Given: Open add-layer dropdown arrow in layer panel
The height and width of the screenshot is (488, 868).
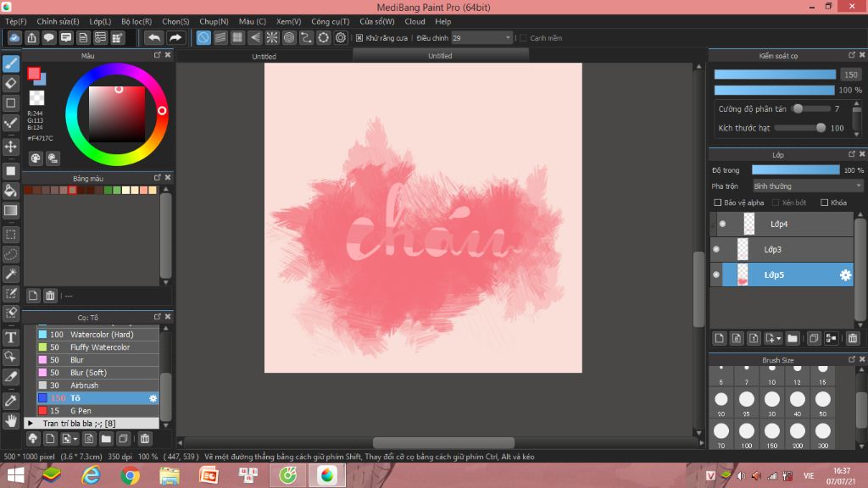Looking at the screenshot, I should pos(778,338).
